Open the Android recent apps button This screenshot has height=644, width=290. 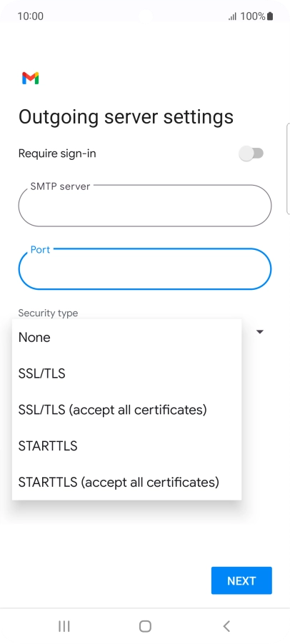[x=64, y=626]
